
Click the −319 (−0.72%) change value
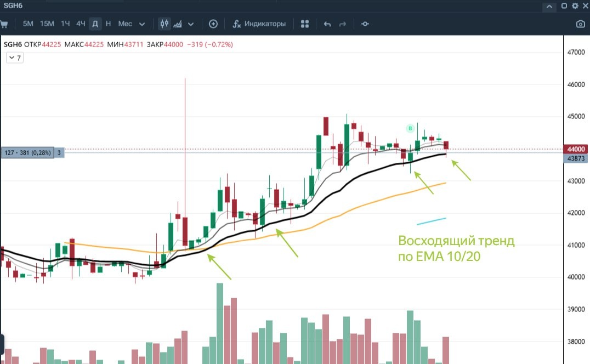click(210, 44)
